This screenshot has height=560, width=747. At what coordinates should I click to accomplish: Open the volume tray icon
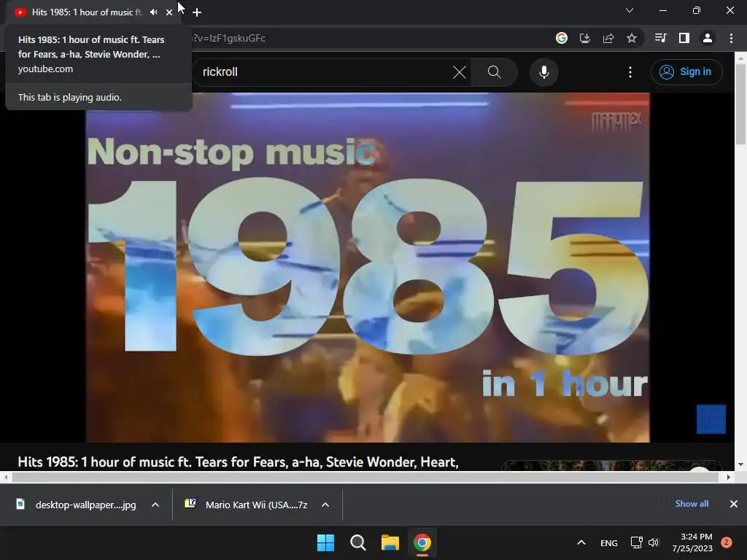654,542
